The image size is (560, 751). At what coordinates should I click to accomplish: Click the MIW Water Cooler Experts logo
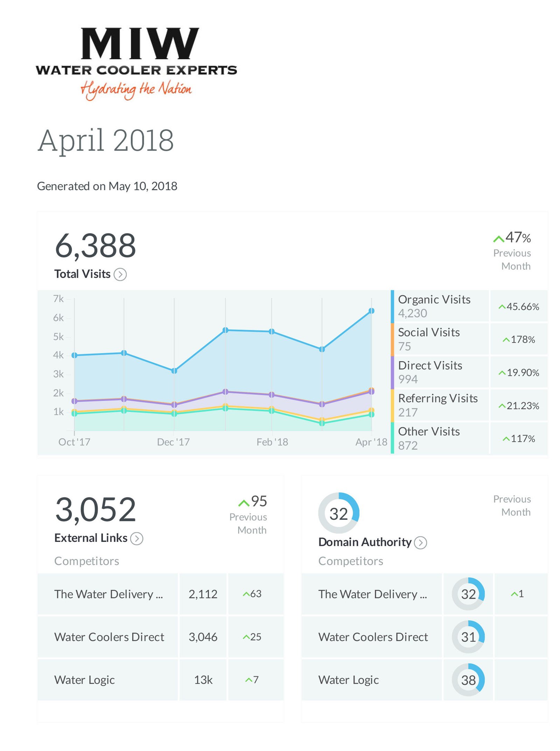136,64
